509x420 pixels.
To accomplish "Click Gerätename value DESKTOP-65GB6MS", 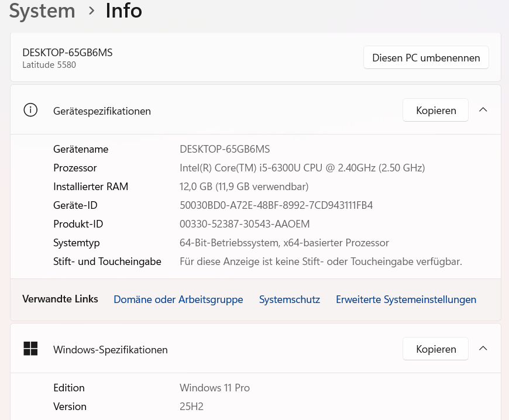I will pyautogui.click(x=225, y=149).
